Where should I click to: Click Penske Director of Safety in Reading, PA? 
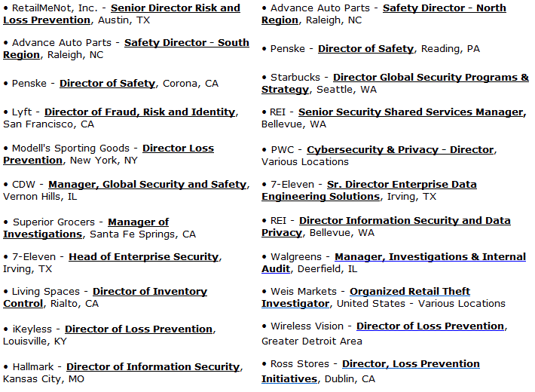(365, 49)
